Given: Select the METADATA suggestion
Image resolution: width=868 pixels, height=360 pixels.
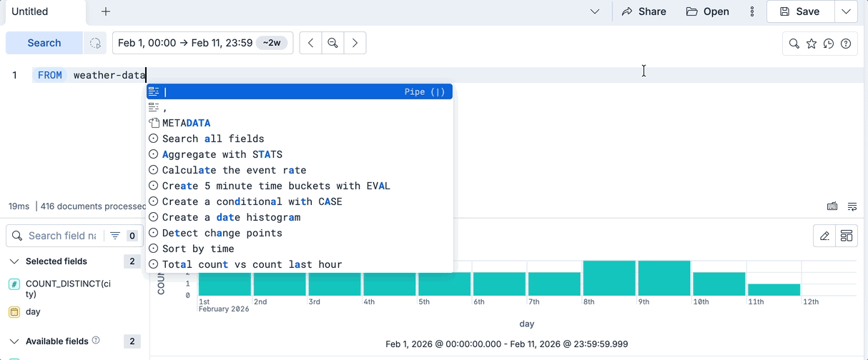Looking at the screenshot, I should coord(300,123).
